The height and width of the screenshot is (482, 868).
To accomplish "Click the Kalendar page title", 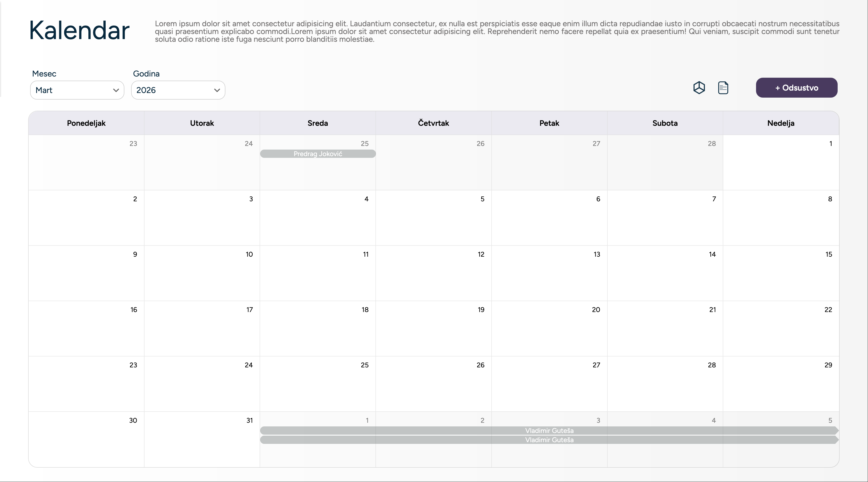I will point(79,30).
